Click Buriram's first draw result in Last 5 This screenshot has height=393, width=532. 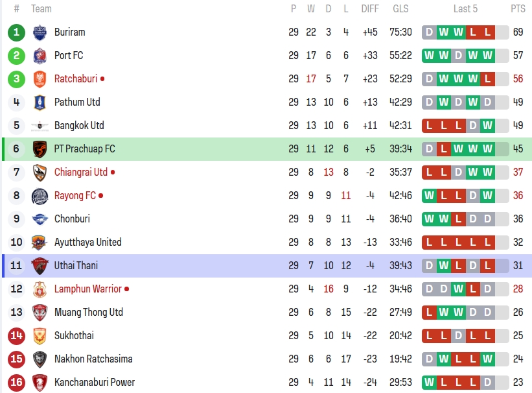[x=429, y=32]
